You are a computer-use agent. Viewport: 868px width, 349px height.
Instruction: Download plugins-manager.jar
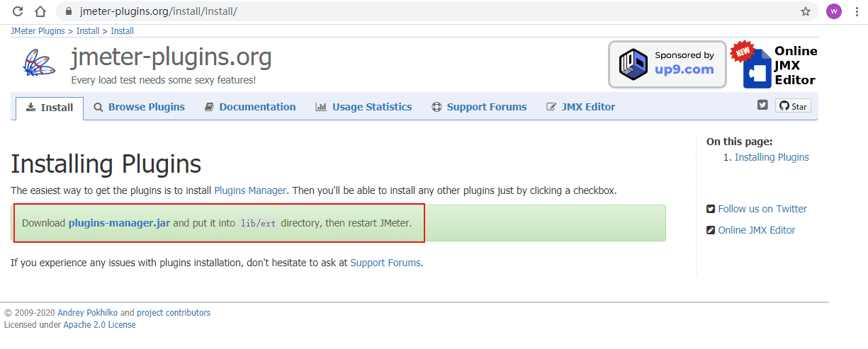click(119, 223)
